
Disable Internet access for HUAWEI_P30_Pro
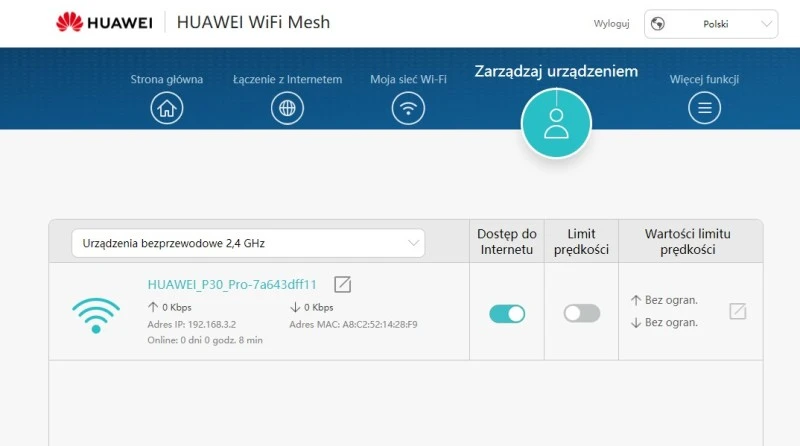point(507,314)
